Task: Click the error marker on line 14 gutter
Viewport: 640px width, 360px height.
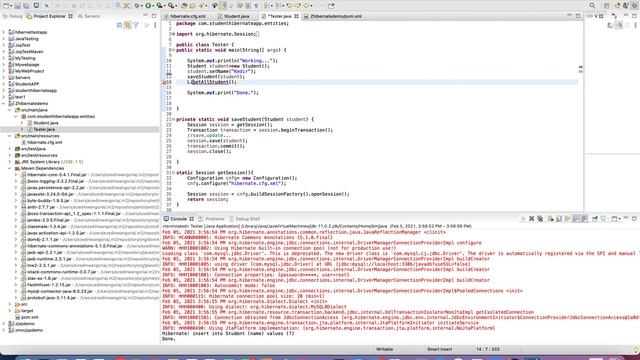Action: (x=164, y=82)
